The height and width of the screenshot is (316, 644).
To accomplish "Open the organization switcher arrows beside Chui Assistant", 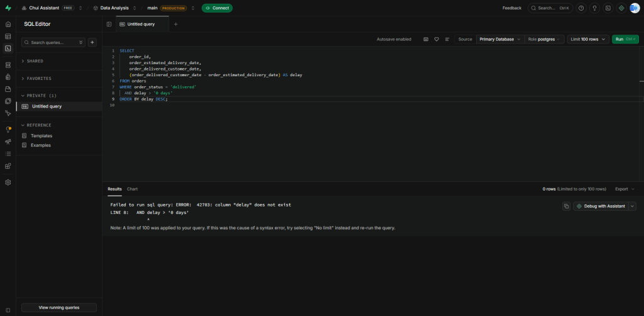I will pos(80,8).
